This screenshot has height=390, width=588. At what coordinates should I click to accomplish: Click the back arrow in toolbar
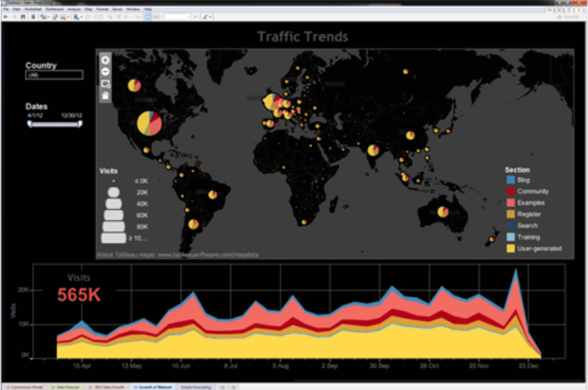[6, 17]
